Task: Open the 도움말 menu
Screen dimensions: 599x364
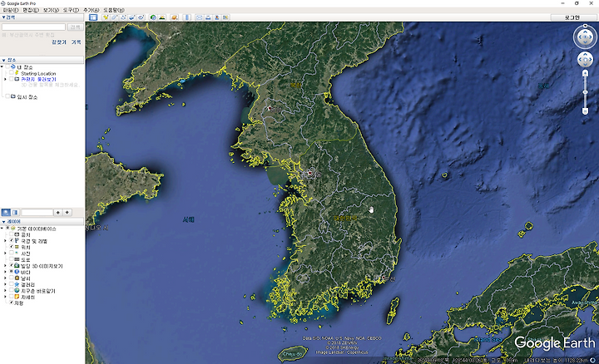Action: tap(113, 10)
